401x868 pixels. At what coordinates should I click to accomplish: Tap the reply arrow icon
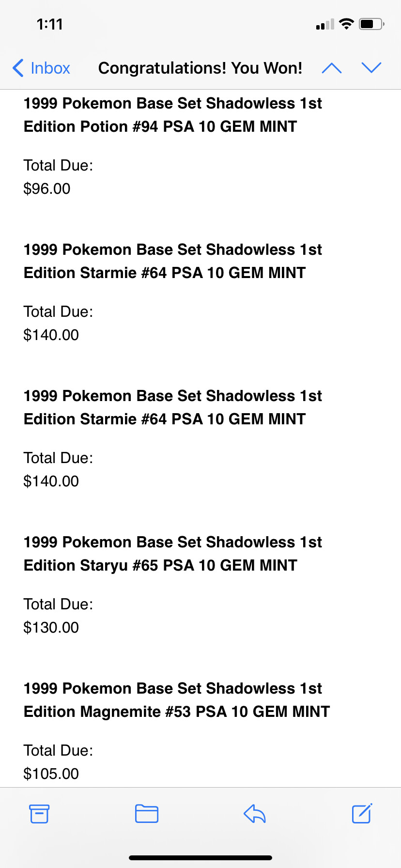point(255,814)
